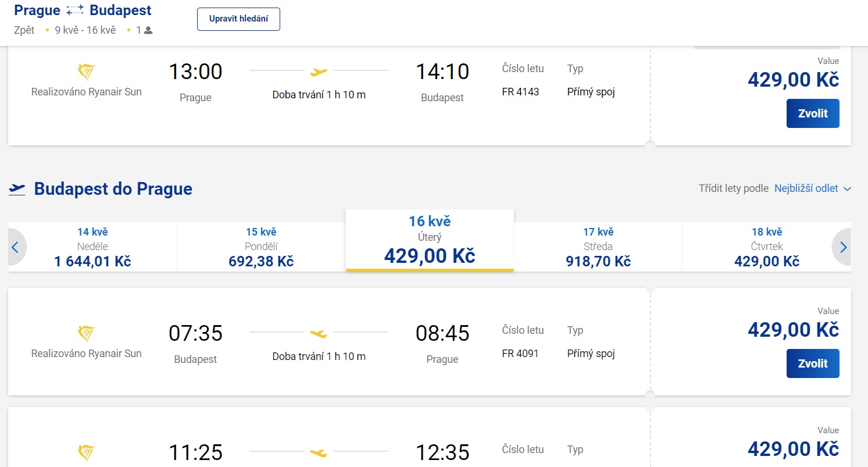
Task: Click Ryanair harp logo on 11:25 flight
Action: pos(86,453)
